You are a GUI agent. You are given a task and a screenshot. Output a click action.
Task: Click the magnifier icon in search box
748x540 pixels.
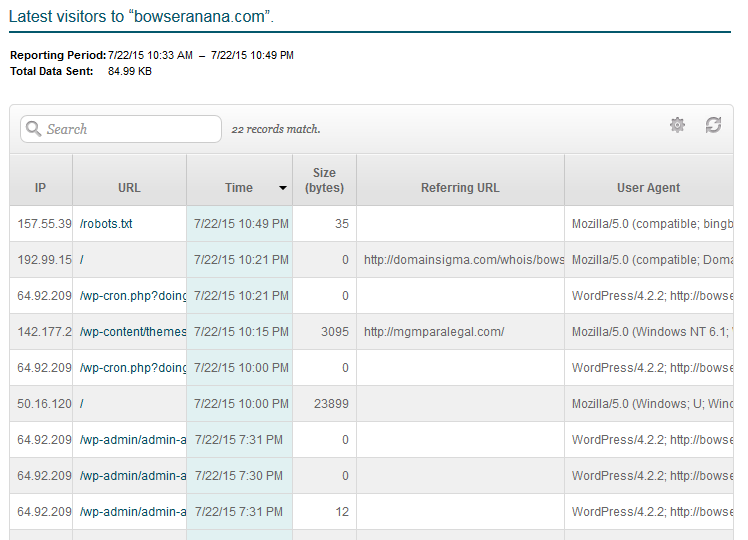[x=33, y=129]
